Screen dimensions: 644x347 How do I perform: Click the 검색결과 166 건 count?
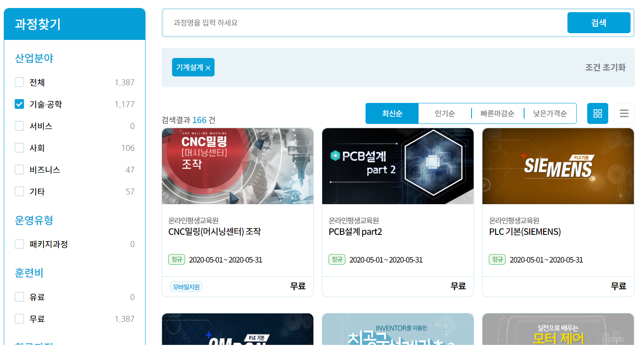(188, 120)
